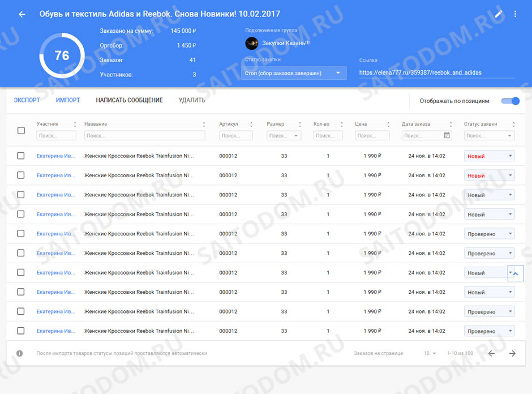
Task: Open status dropdown of the fifth row
Action: pyautogui.click(x=489, y=234)
